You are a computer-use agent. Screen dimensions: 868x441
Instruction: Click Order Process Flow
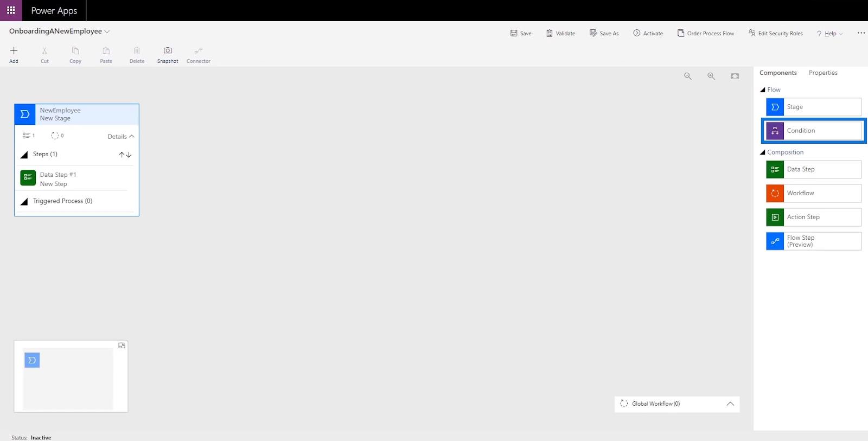pyautogui.click(x=706, y=33)
